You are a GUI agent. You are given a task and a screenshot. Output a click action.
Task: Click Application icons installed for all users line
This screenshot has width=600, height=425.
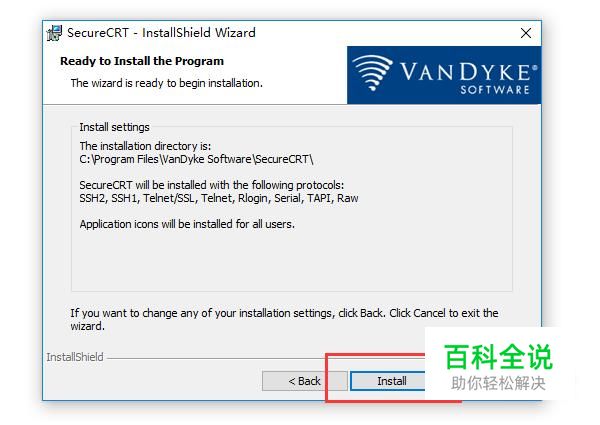[187, 224]
